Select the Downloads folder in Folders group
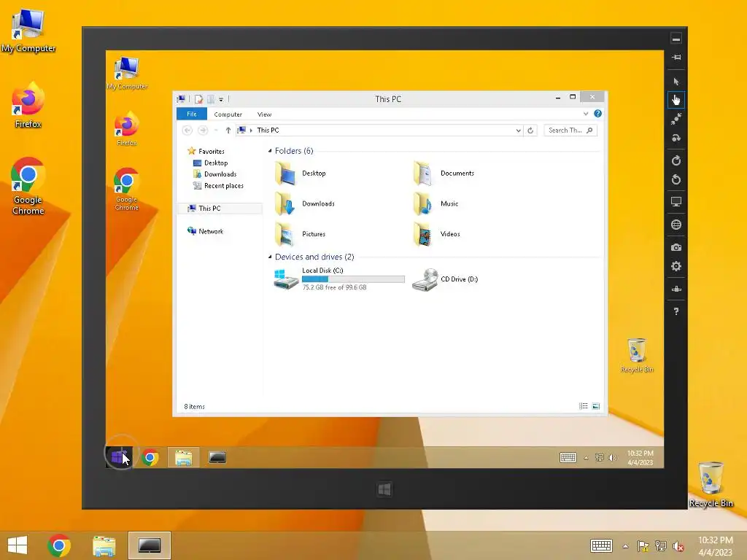747x560 pixels. click(305, 204)
